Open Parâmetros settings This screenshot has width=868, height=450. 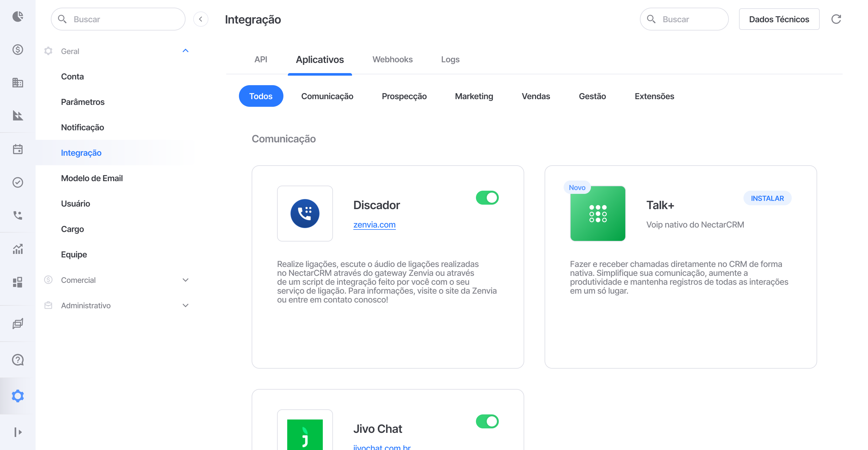click(x=83, y=102)
